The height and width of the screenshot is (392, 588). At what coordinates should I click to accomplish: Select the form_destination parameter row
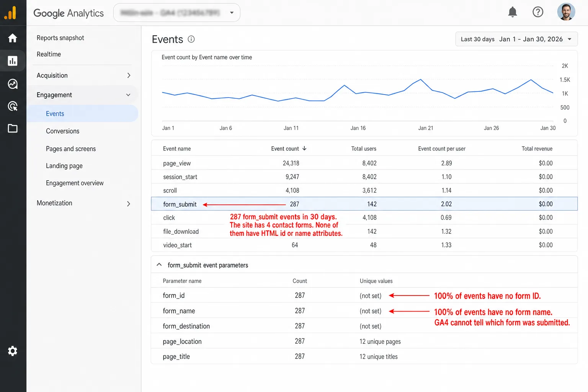[x=364, y=326]
